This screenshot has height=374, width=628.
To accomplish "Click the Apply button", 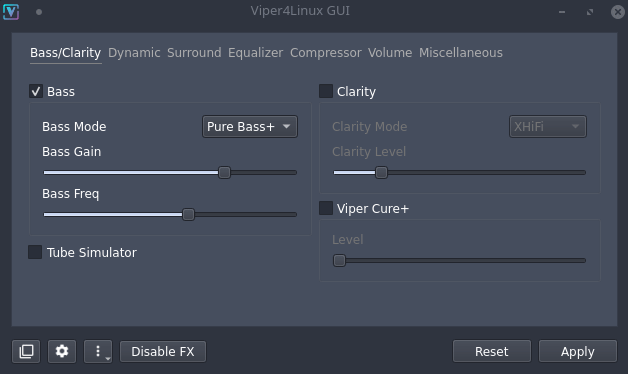I will coord(578,352).
